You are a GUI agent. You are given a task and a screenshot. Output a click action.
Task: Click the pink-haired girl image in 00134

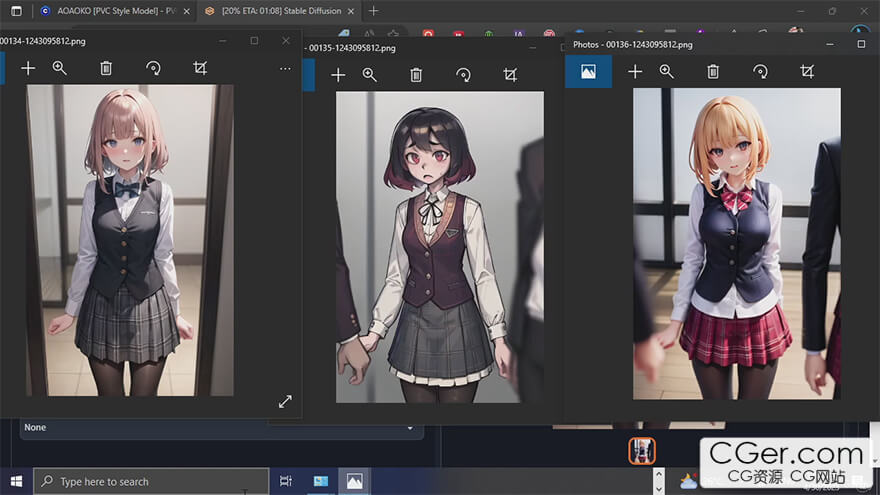[130, 240]
